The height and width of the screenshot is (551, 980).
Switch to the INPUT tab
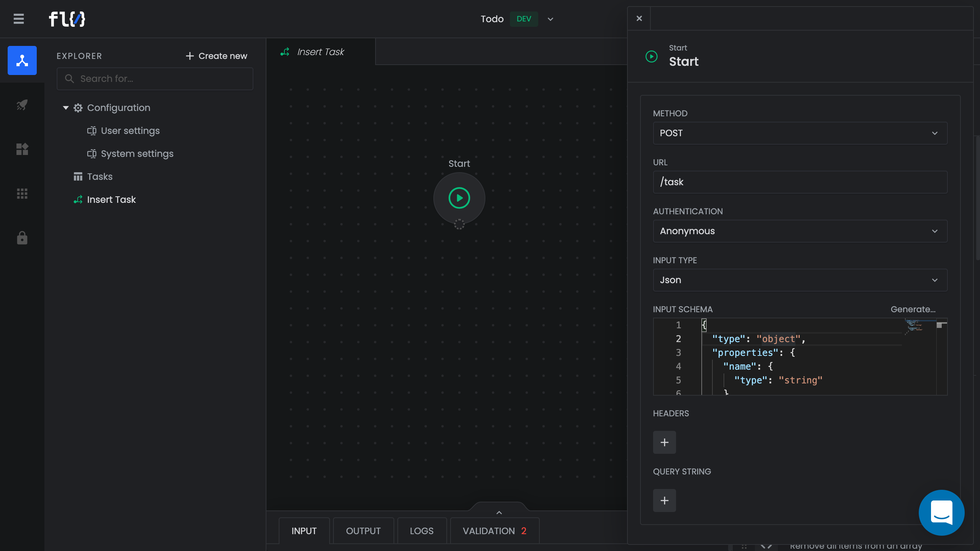pos(304,531)
